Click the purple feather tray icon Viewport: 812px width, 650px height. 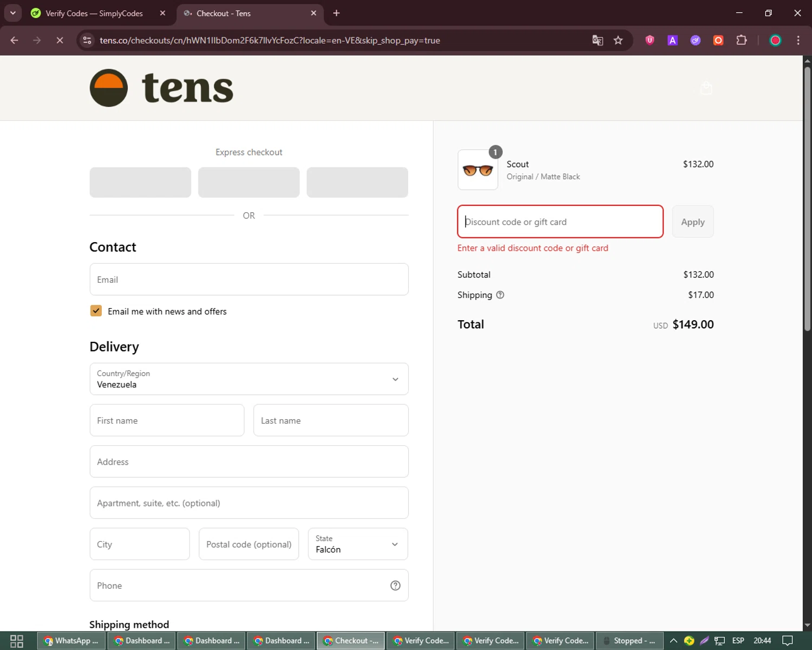pyautogui.click(x=704, y=641)
